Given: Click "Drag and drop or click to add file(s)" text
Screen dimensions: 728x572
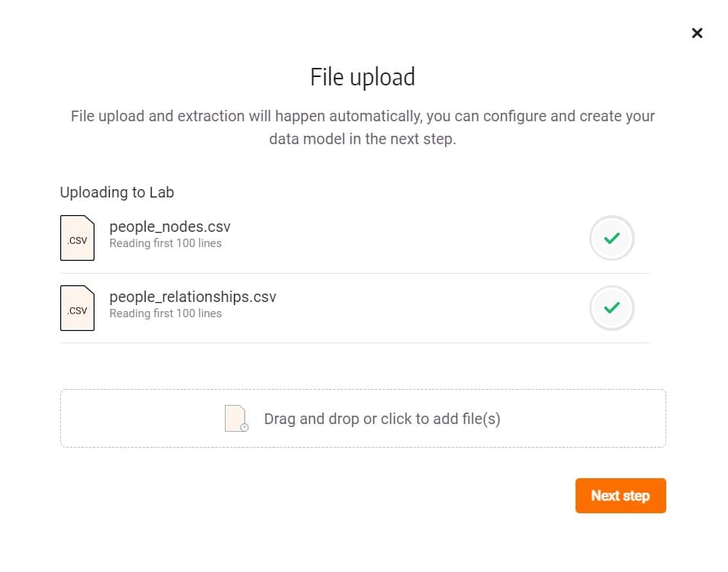Looking at the screenshot, I should pos(382,419).
